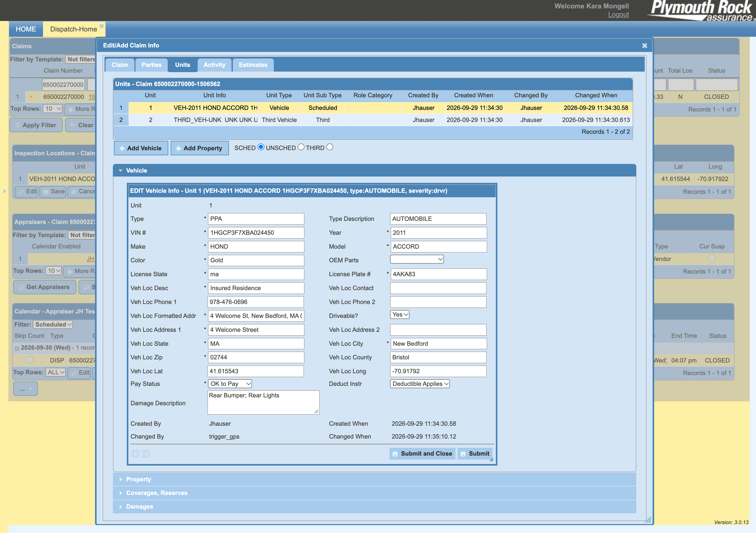756x533 pixels.
Task: Click the plus icon on Add Property
Action: point(178,148)
